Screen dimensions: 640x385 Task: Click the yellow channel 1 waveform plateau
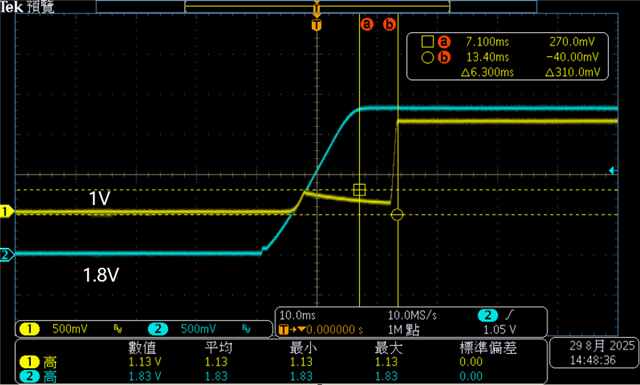pos(507,121)
